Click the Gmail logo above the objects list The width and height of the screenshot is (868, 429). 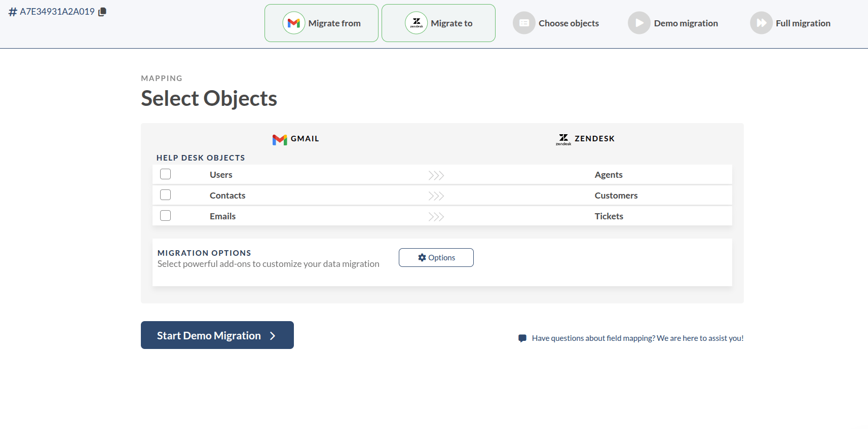click(280, 139)
